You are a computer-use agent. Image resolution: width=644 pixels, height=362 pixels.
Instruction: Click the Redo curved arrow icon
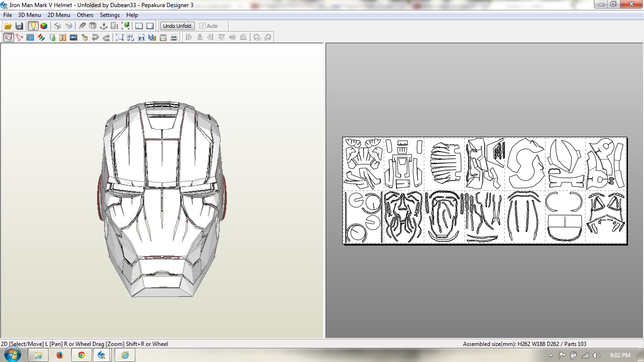[x=106, y=37]
